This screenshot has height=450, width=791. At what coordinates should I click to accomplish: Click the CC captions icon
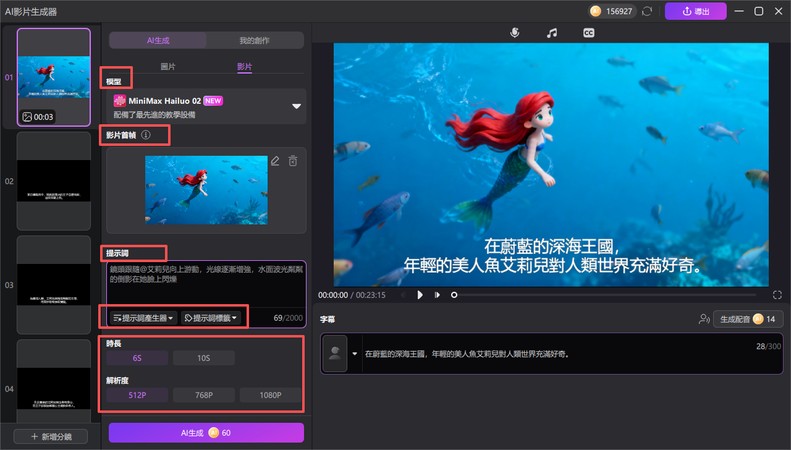pos(589,32)
